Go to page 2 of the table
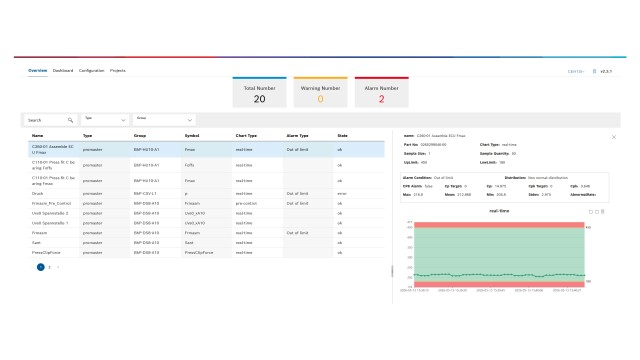Viewport: 640px width, 360px height. pyautogui.click(x=49, y=267)
